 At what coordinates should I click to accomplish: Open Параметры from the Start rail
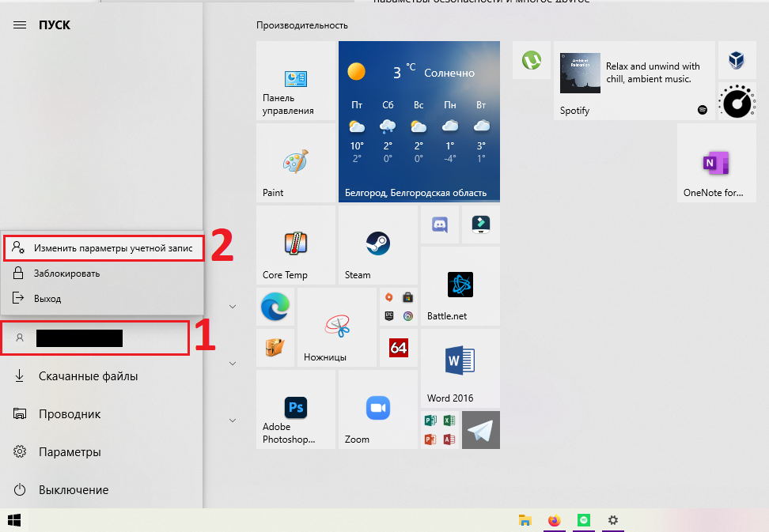point(101,451)
